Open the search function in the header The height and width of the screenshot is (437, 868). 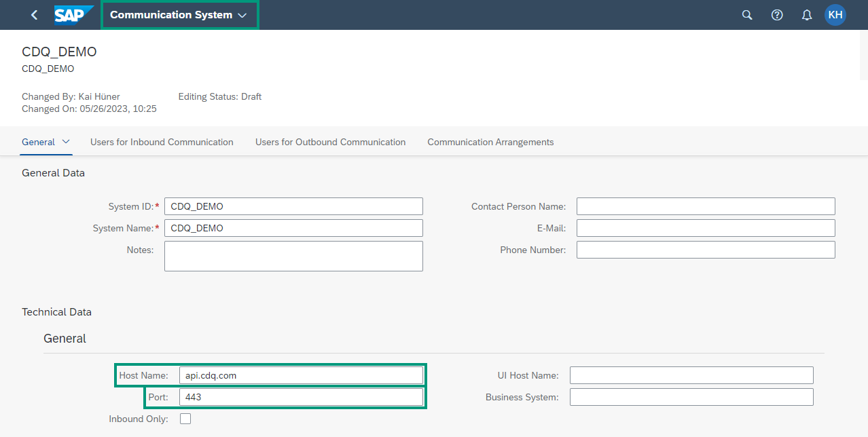tap(746, 14)
